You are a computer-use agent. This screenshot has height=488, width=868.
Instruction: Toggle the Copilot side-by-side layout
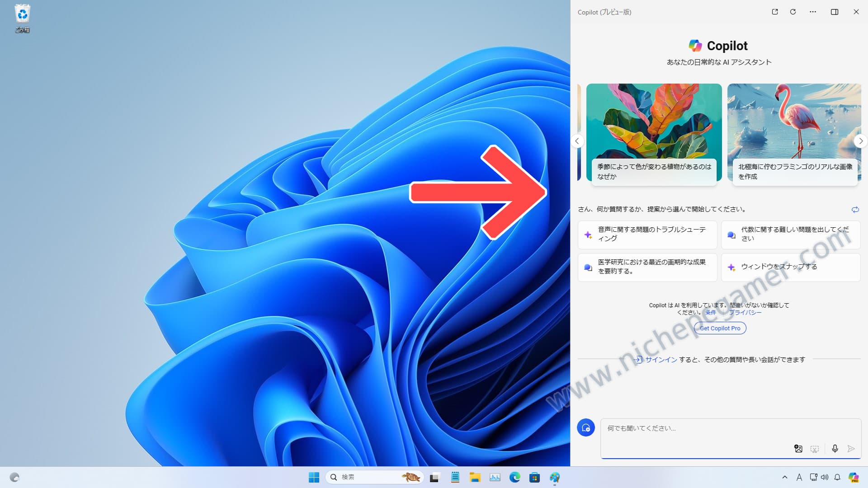[835, 12]
